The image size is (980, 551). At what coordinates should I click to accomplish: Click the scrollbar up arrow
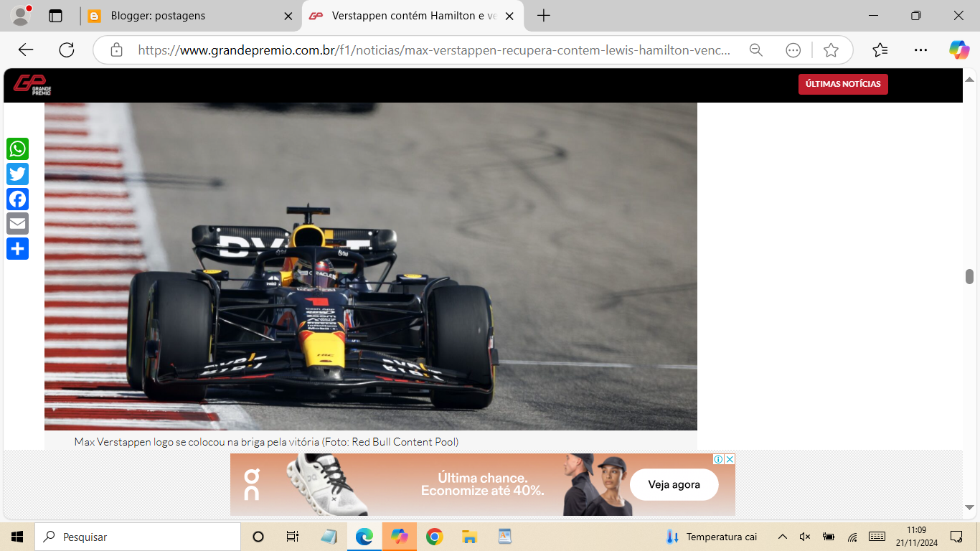point(969,79)
